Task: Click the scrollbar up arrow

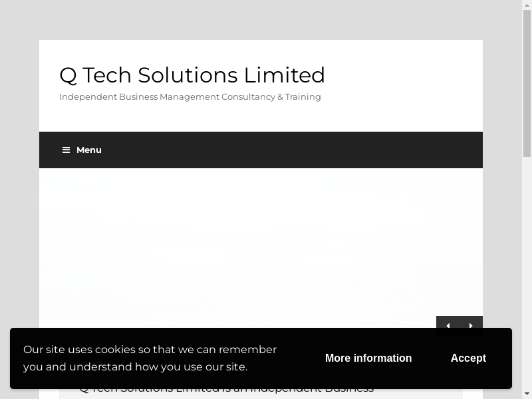Action: click(x=527, y=5)
